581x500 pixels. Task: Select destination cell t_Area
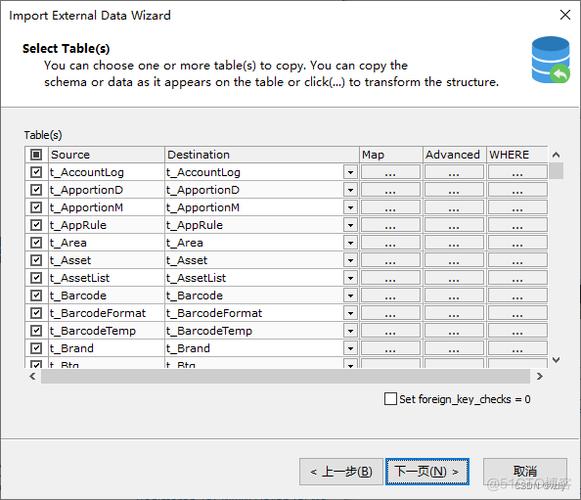(x=254, y=243)
